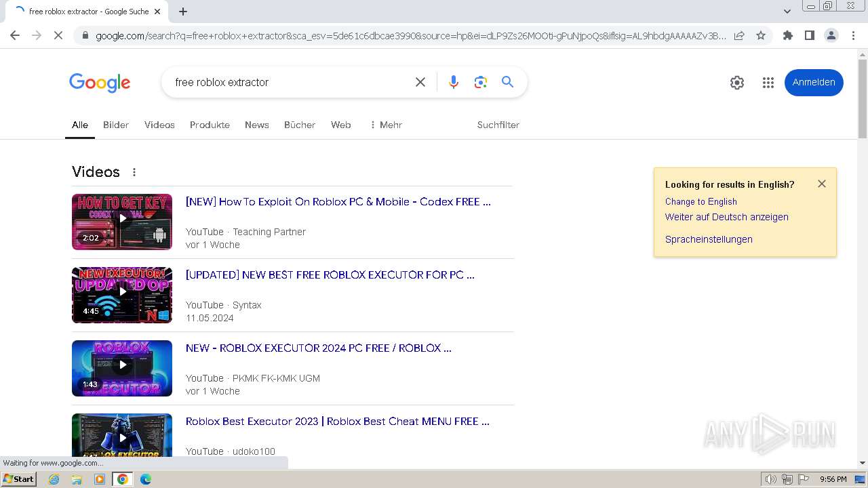The image size is (868, 488).
Task: Open the Codex FREE exploit video link
Action: (x=338, y=201)
